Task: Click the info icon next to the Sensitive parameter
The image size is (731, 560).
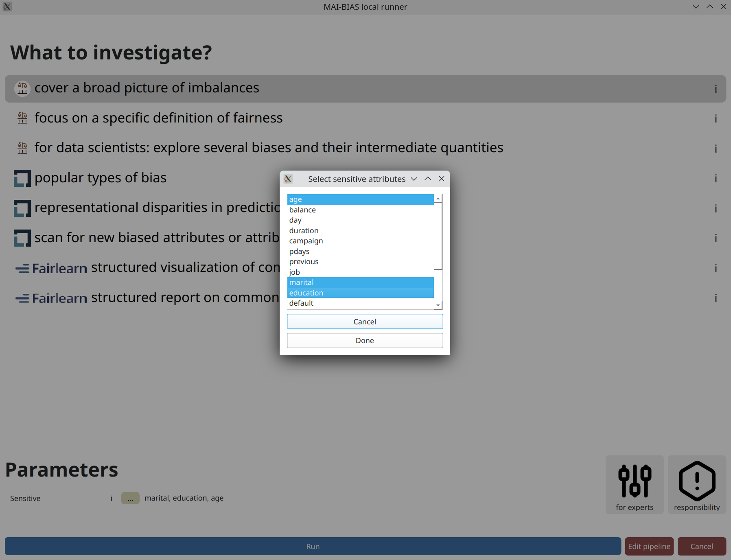Action: 111,498
